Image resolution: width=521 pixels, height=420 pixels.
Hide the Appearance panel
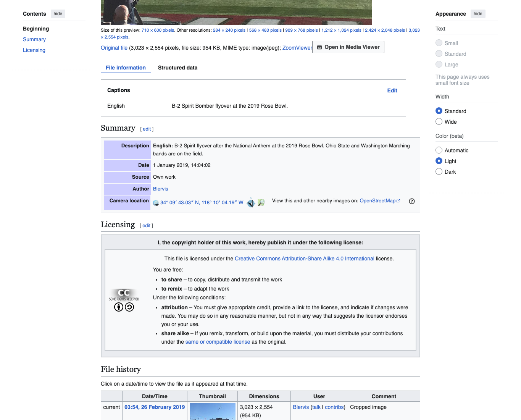tap(478, 14)
